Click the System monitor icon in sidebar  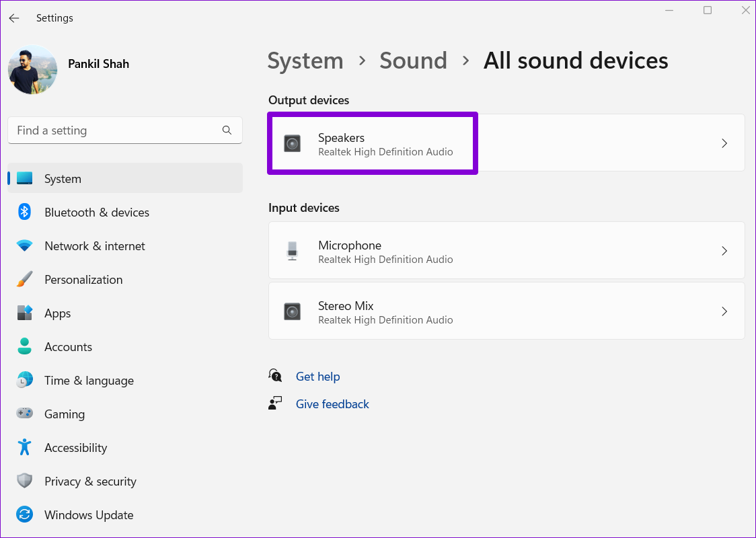(25, 178)
